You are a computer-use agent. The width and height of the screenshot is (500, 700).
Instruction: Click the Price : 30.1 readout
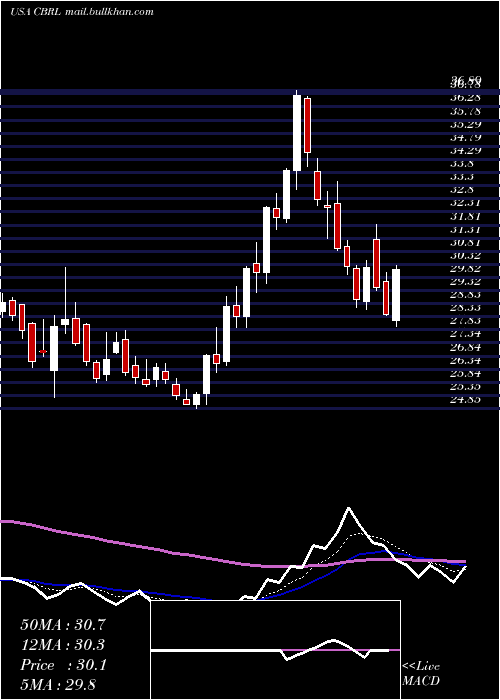coord(63,665)
